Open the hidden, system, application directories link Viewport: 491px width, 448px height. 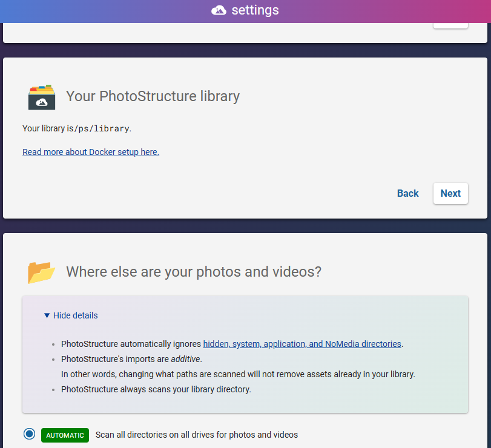[x=302, y=344]
